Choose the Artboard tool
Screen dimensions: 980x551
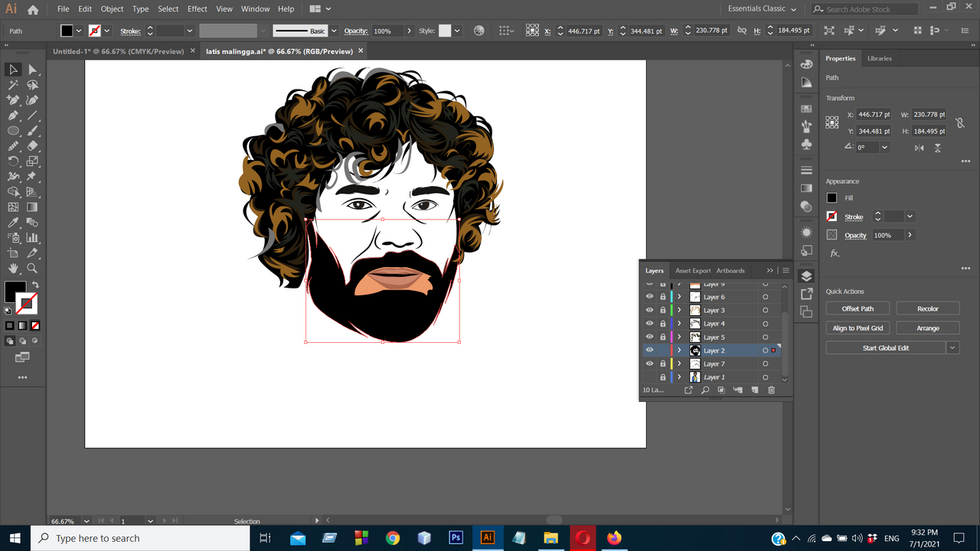(x=13, y=253)
